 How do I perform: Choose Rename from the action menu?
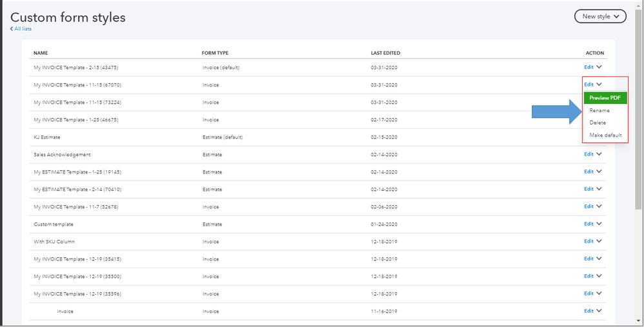[600, 110]
